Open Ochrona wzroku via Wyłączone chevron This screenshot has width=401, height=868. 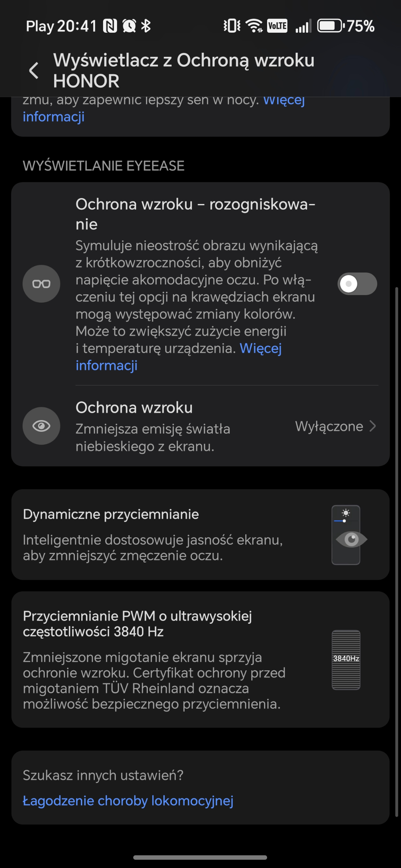click(373, 426)
